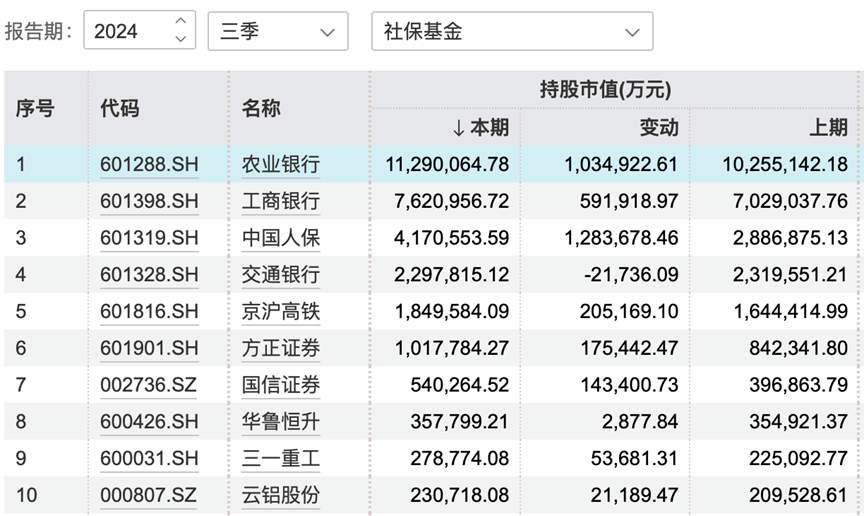
Task: Open 国信证券 stock link
Action: [x=280, y=385]
